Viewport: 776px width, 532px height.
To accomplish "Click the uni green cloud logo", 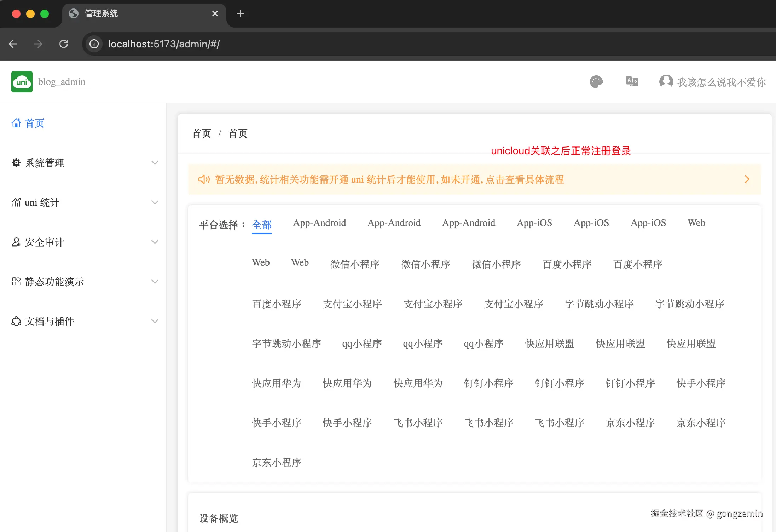I will 22,82.
